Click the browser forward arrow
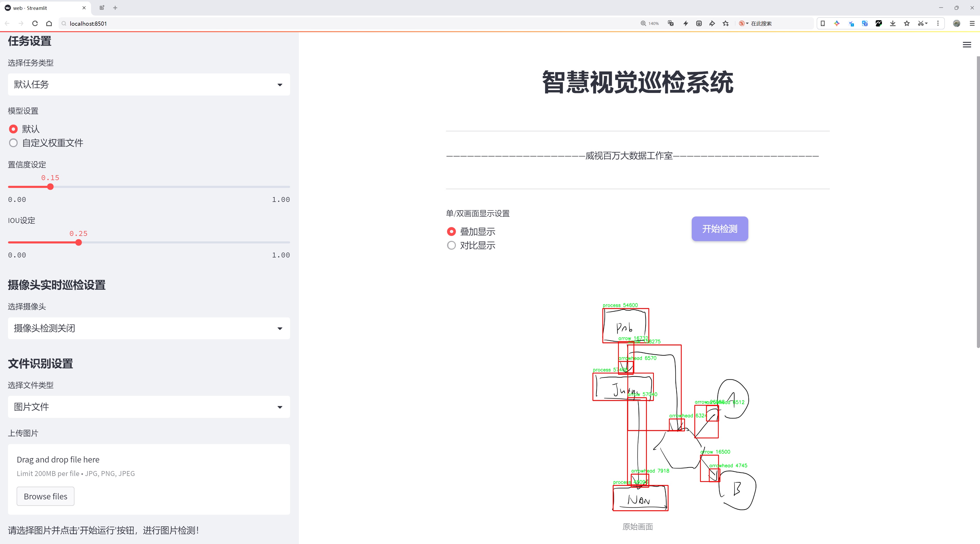This screenshot has width=980, height=544. (21, 23)
